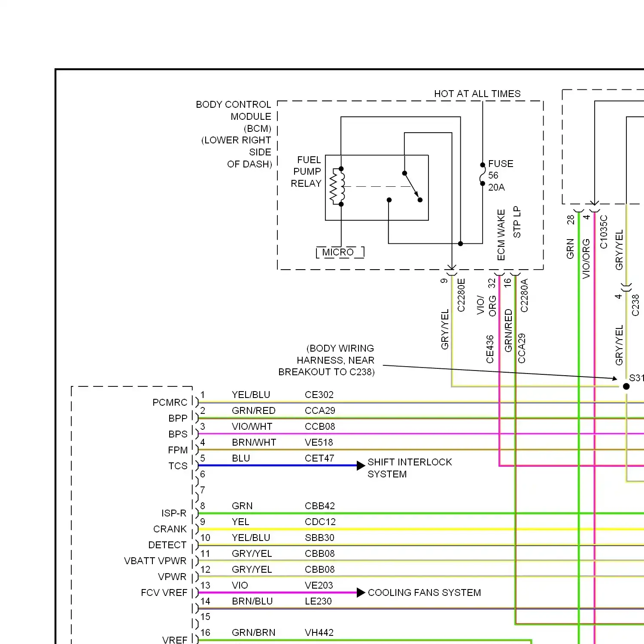This screenshot has height=644, width=644.
Task: Select connector label C2280A
Action: pyautogui.click(x=524, y=295)
